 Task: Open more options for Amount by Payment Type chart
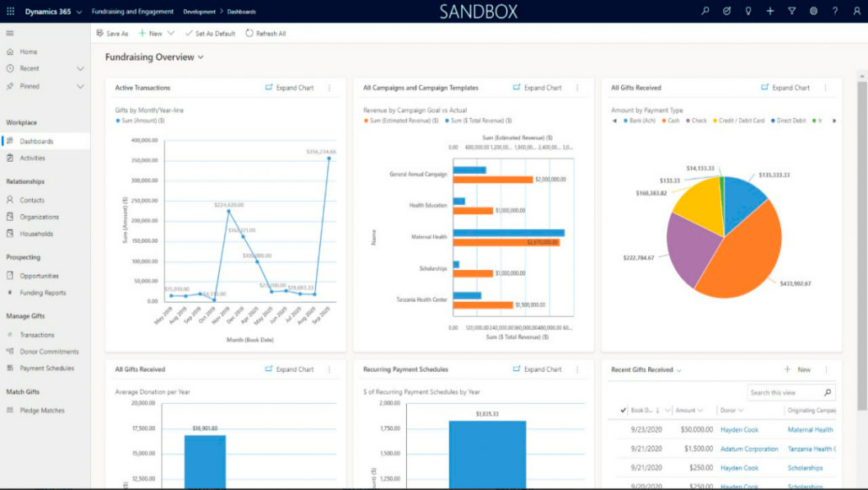[825, 88]
